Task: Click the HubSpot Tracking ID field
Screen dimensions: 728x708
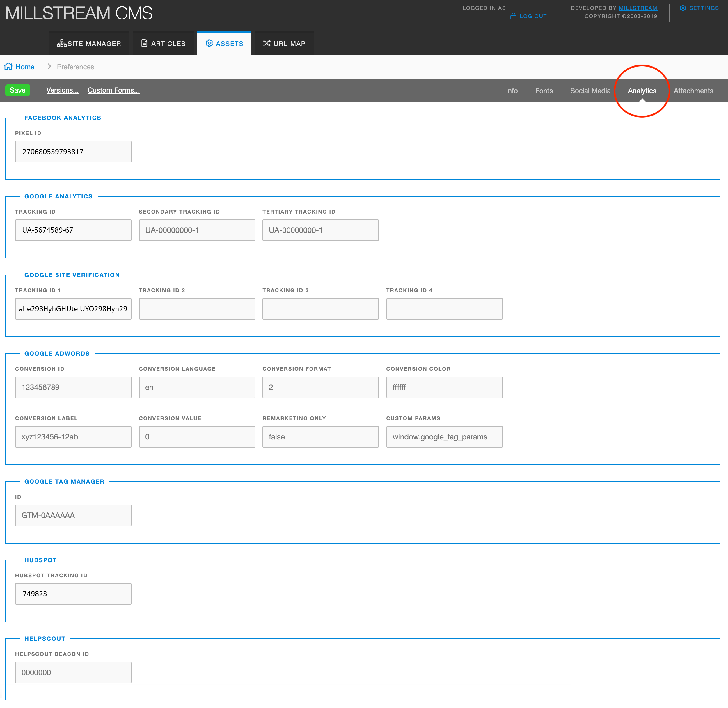Action: coord(73,594)
